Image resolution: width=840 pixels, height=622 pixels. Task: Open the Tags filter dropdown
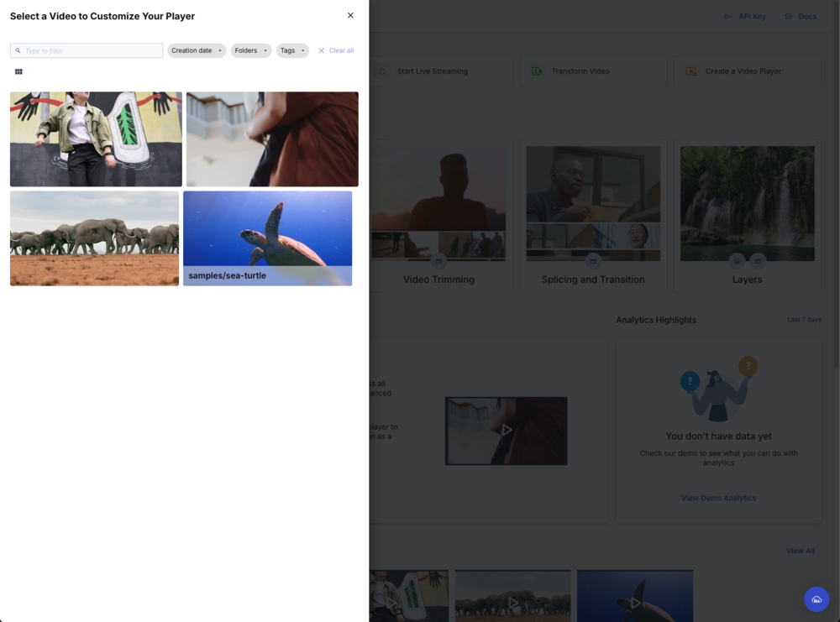[x=292, y=50]
